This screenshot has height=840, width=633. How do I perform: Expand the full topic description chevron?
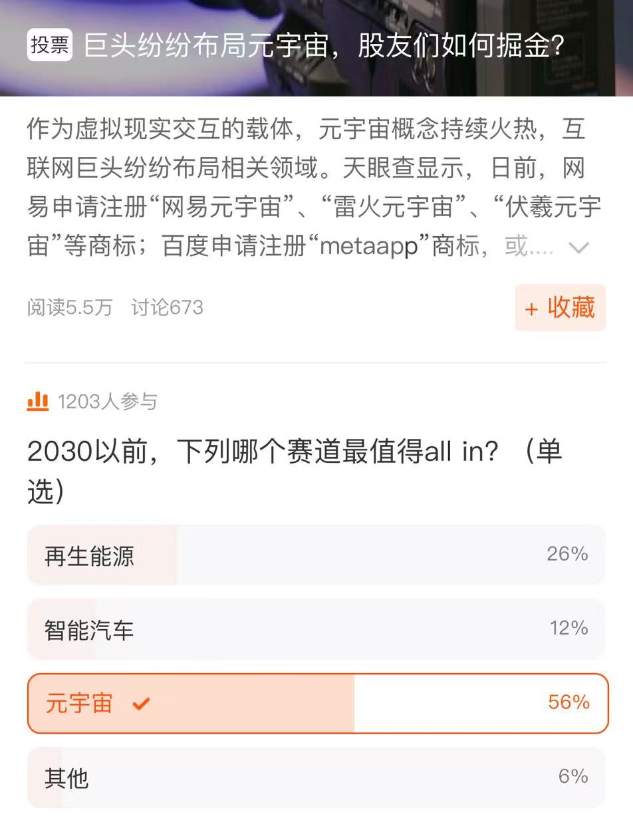pos(579,247)
